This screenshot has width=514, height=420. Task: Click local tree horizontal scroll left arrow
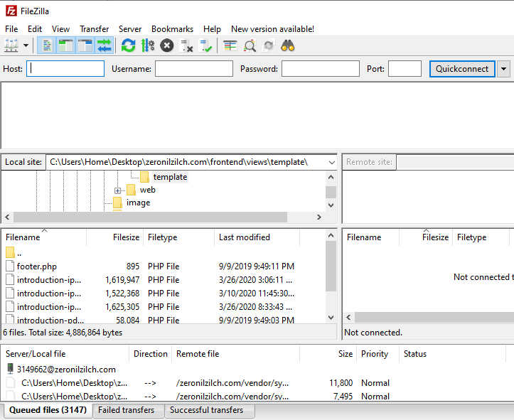pyautogui.click(x=8, y=217)
